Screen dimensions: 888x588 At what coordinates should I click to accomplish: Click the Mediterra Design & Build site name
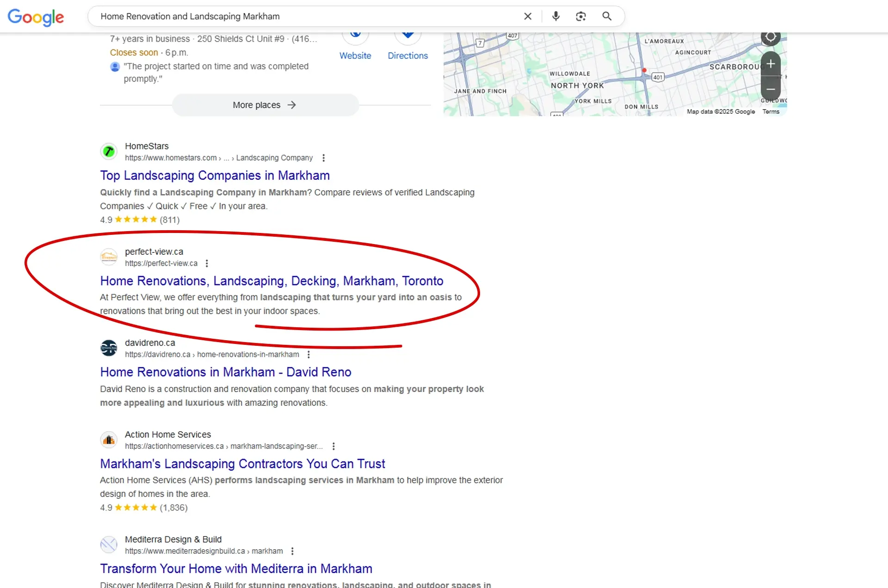tap(173, 539)
